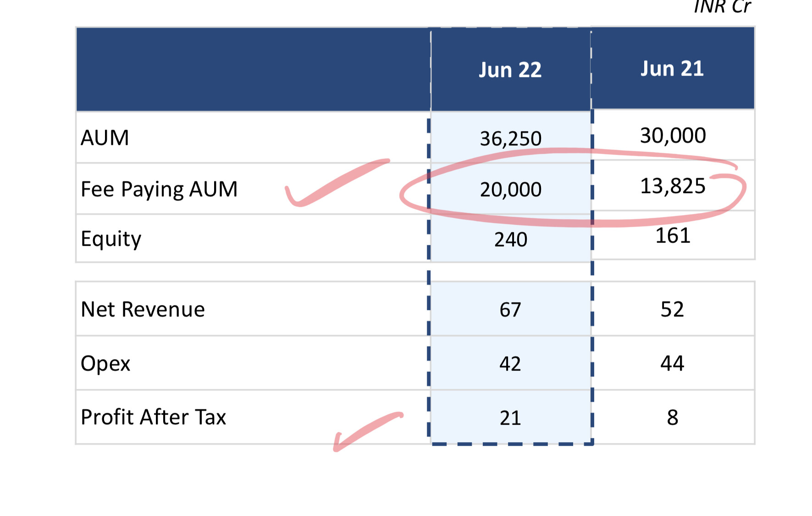Select the Net Revenue row label
This screenshot has width=812, height=516.
tap(143, 310)
